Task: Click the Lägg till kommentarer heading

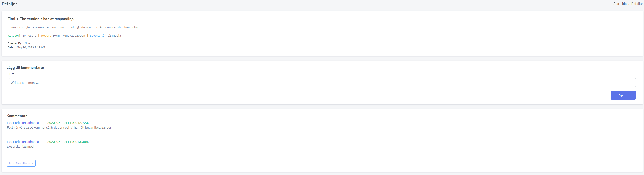Action: coord(25,68)
